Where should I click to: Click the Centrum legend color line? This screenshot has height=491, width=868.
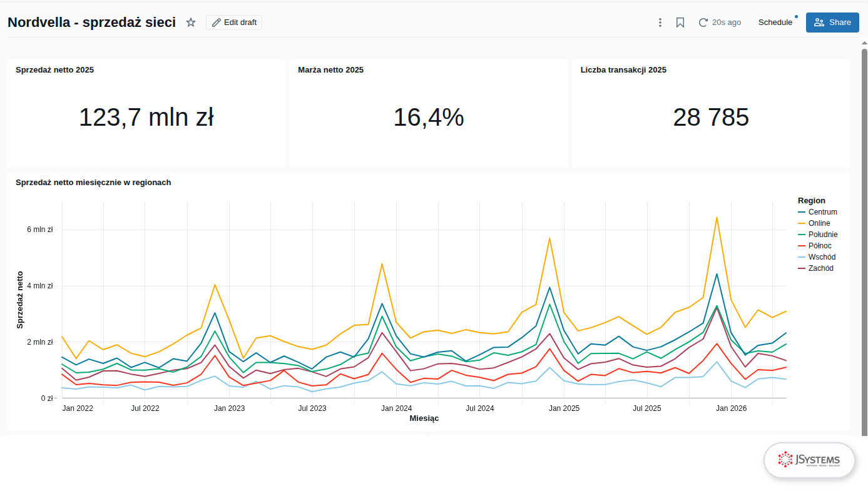tap(802, 212)
